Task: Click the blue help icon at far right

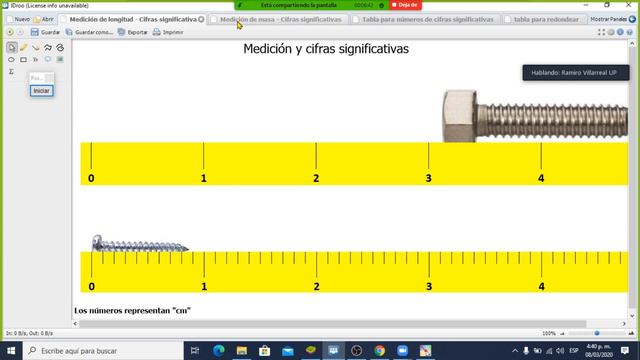Action: (630, 32)
